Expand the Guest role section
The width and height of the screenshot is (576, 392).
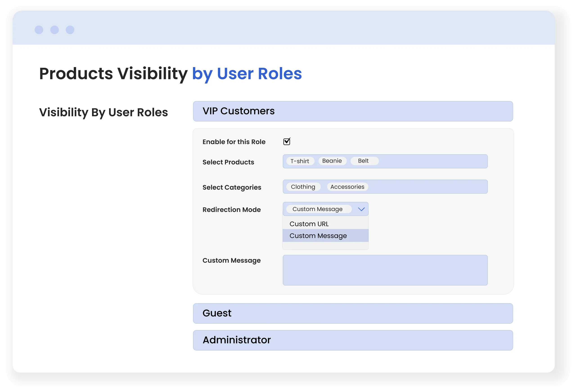click(x=353, y=313)
